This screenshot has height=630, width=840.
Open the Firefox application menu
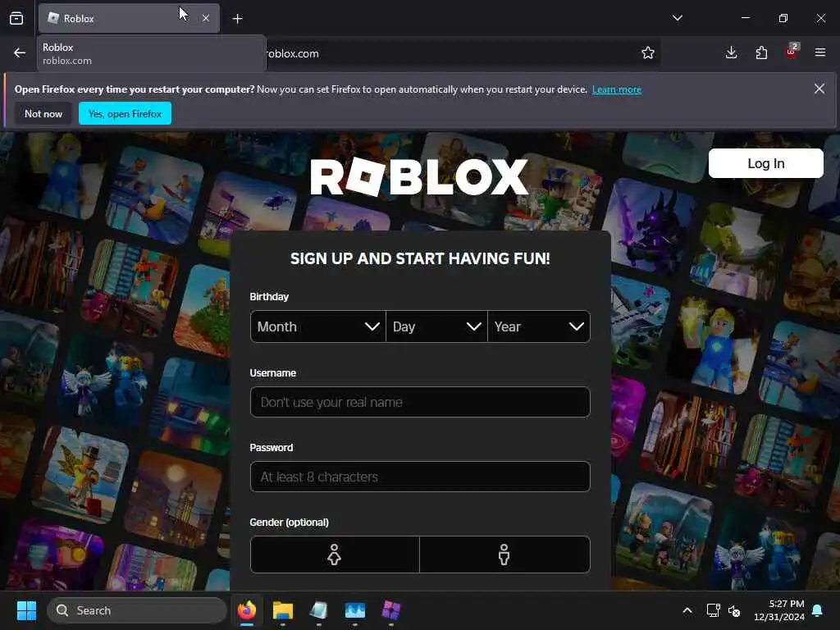click(x=820, y=52)
